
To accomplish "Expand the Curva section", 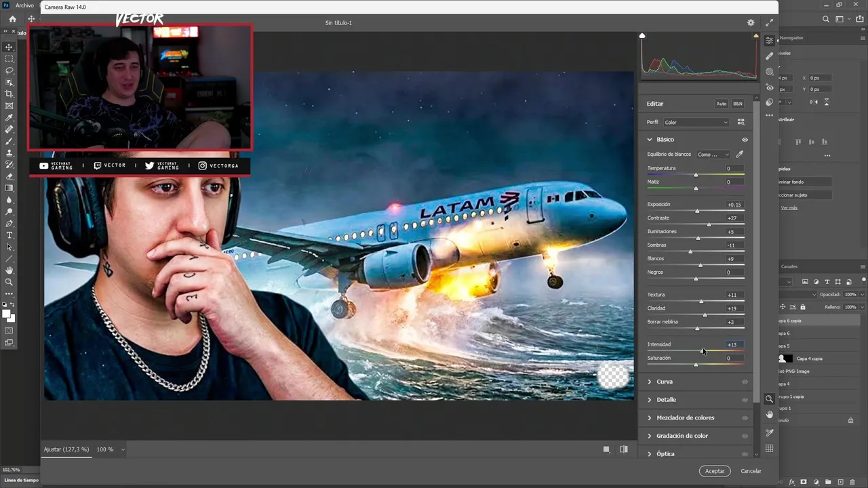I will tap(650, 382).
